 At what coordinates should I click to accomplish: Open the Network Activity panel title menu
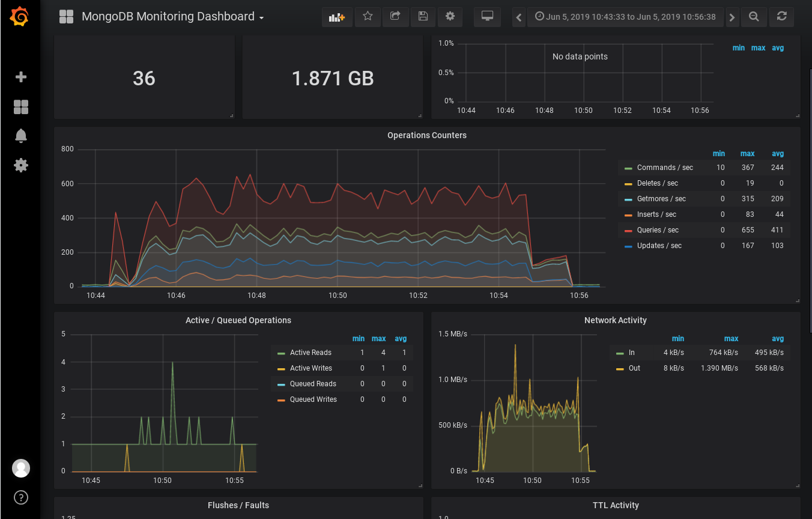[616, 320]
